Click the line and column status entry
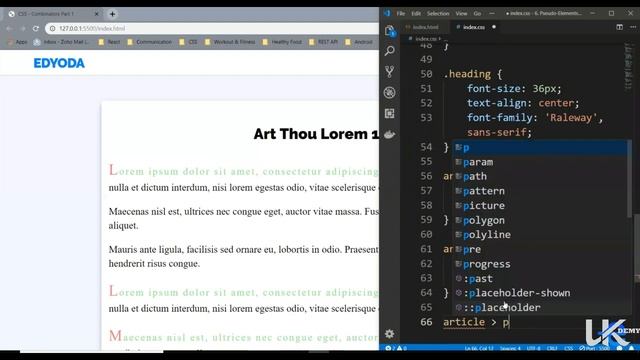The image size is (640, 360). click(x=479, y=348)
